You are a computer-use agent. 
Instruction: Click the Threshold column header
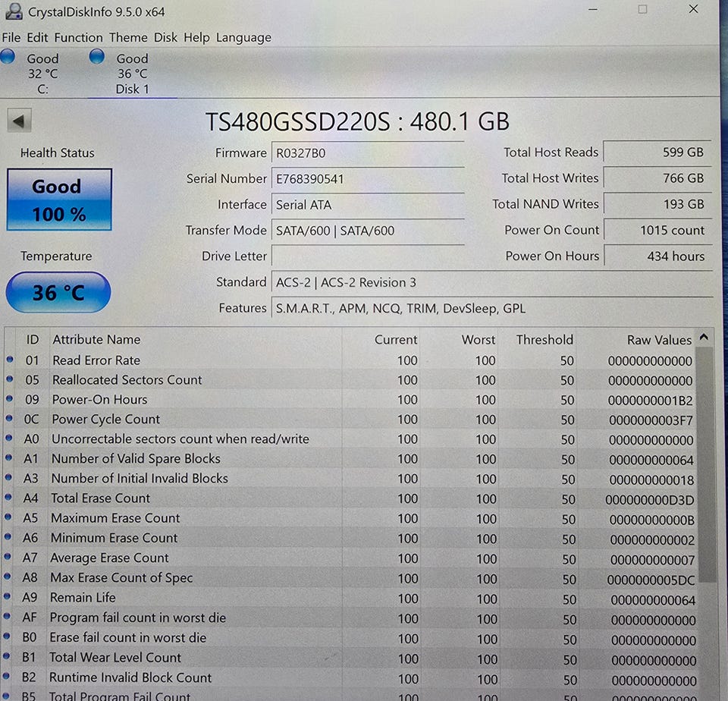click(537, 340)
